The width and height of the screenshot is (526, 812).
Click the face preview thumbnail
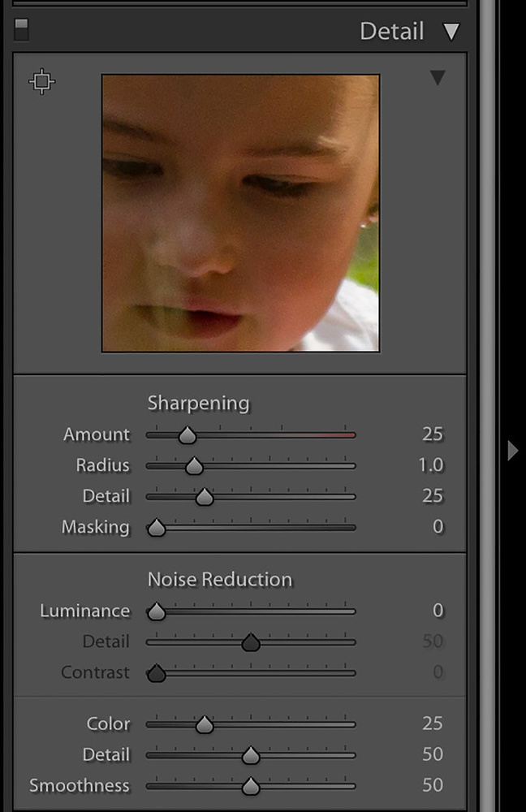tap(241, 214)
